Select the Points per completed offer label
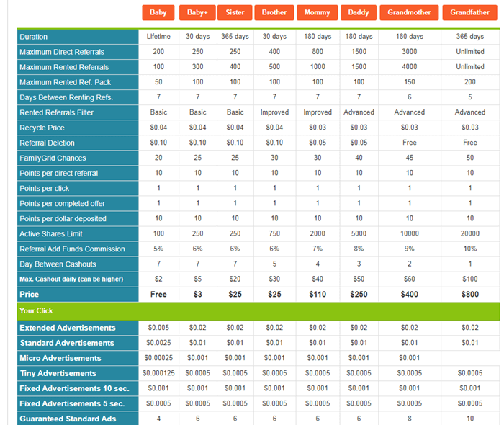This screenshot has height=425, width=504. [x=62, y=204]
